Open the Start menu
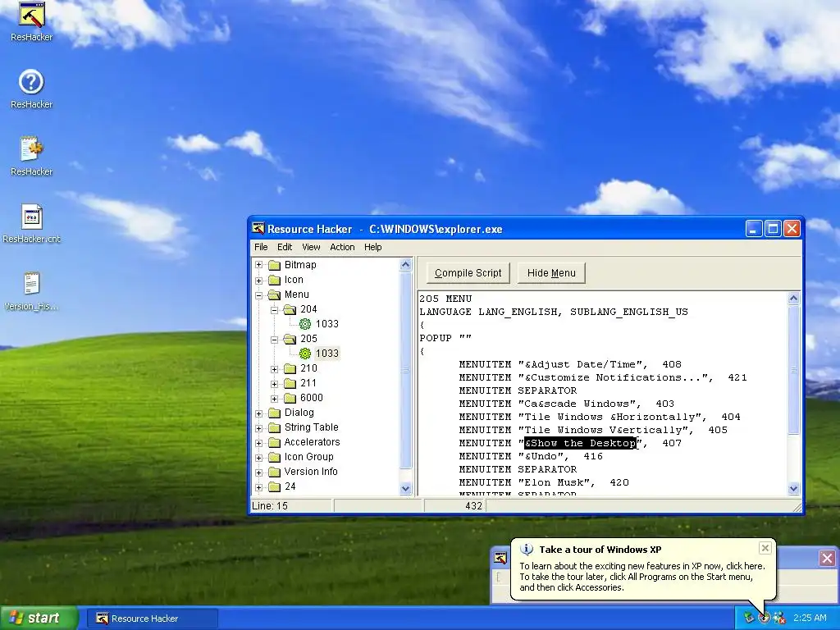 pyautogui.click(x=39, y=618)
